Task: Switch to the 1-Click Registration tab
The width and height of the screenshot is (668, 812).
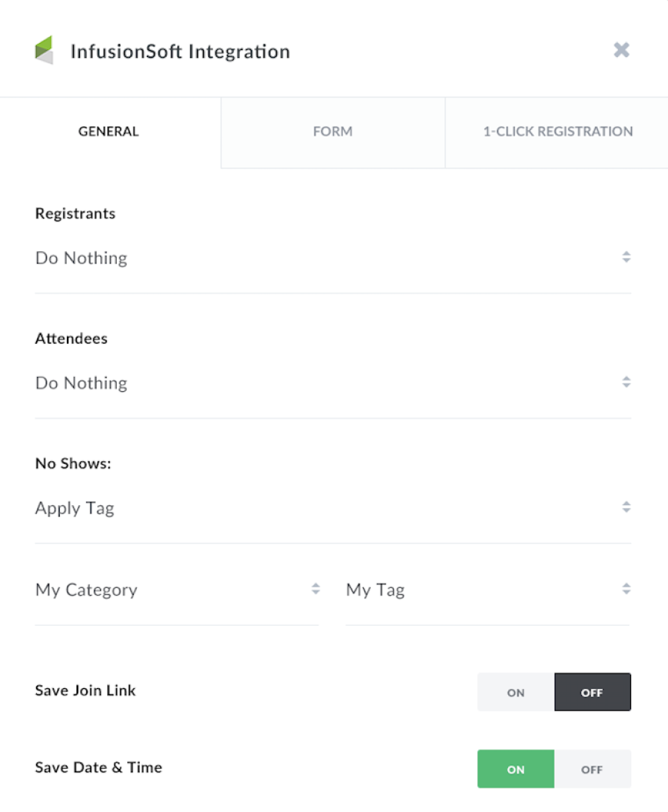Action: pyautogui.click(x=558, y=132)
